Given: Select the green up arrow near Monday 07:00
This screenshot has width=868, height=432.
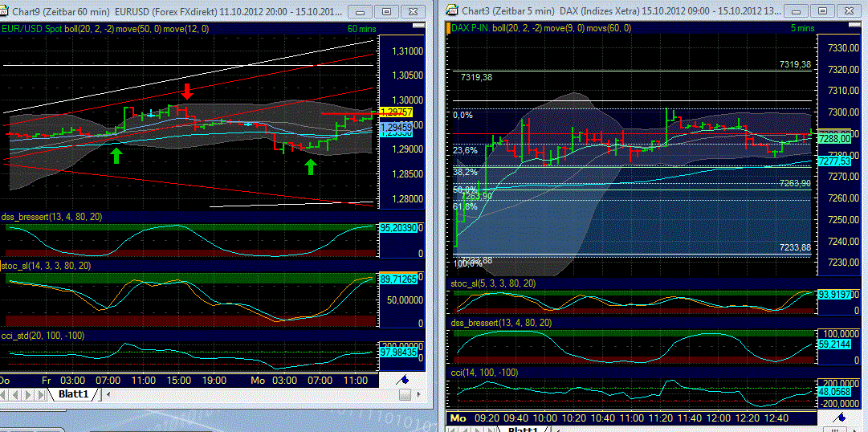Looking at the screenshot, I should point(311,167).
